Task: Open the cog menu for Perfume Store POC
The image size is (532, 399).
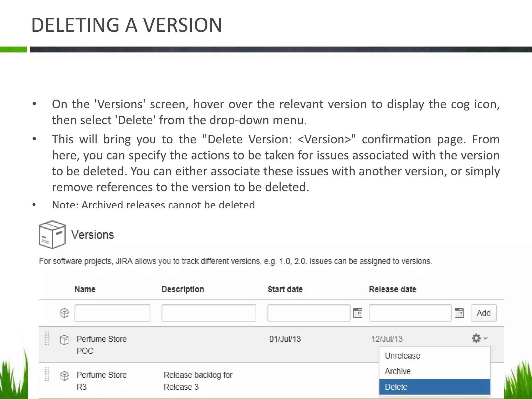Action: 480,338
